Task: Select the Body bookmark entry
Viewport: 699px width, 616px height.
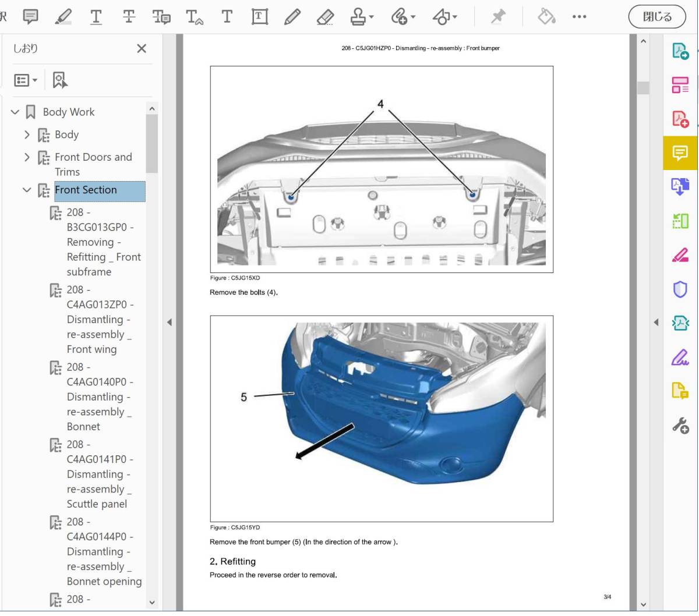Action: (x=66, y=134)
